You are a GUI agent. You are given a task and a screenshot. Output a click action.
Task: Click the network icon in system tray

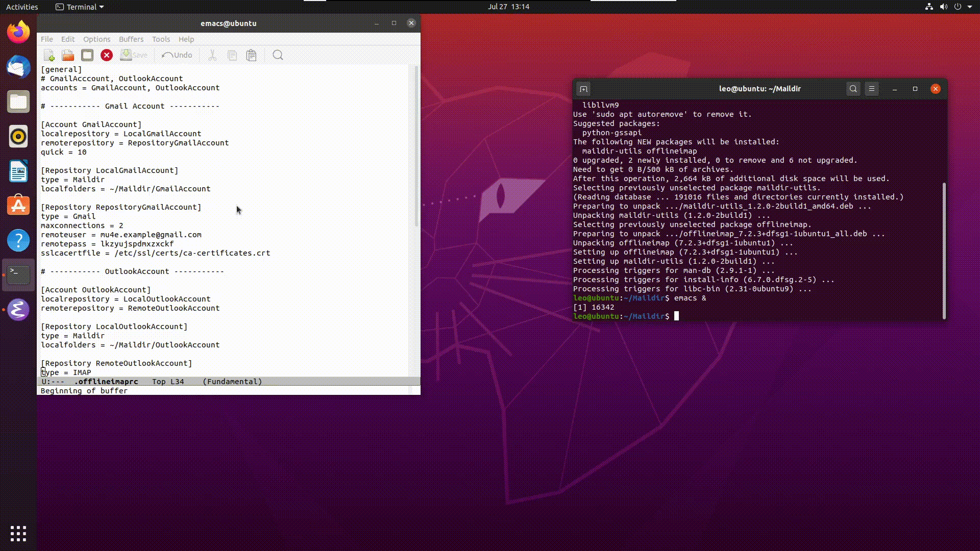coord(929,7)
